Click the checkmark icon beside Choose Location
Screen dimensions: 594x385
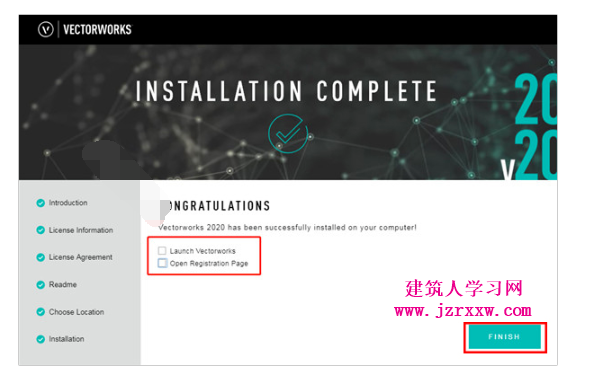coord(41,312)
